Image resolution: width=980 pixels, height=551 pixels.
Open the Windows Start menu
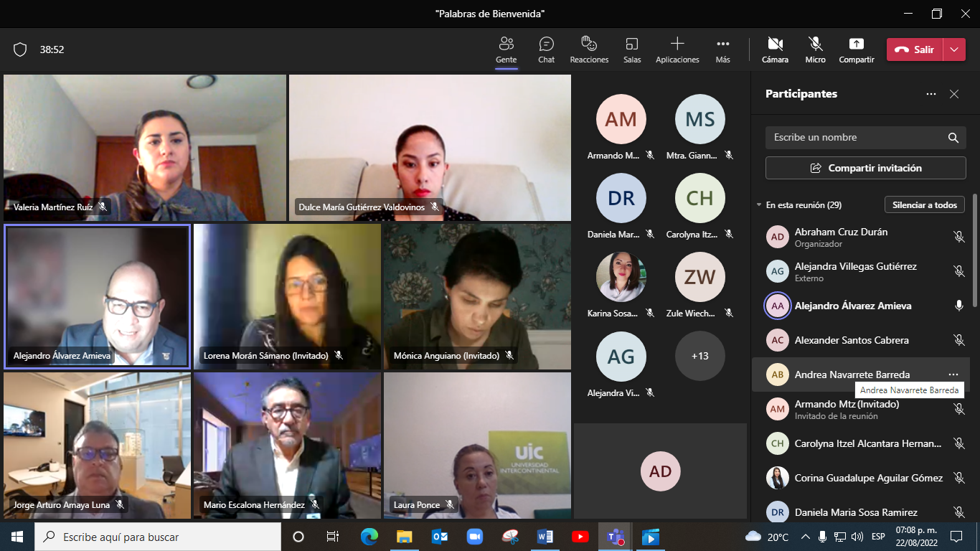tap(17, 537)
